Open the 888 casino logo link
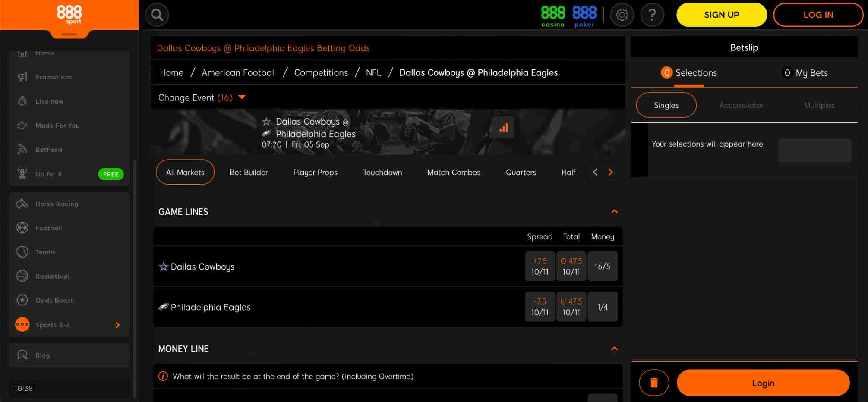Viewport: 868px width, 402px height. pos(553,16)
